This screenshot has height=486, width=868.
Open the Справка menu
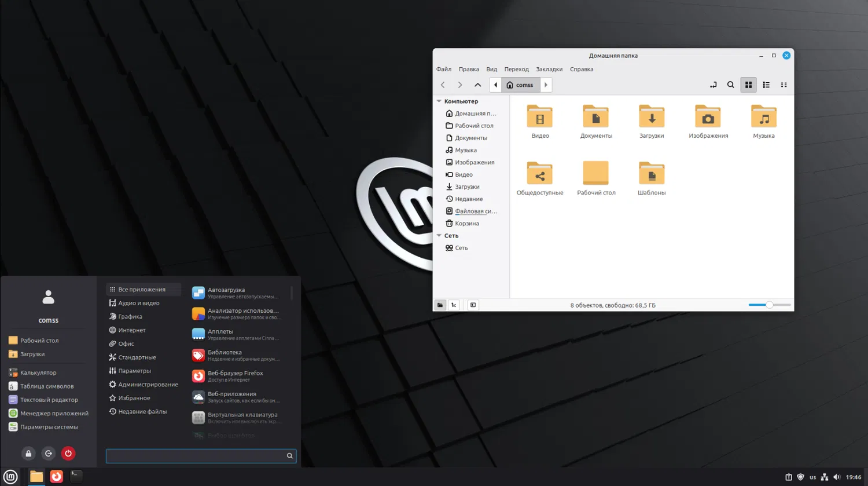click(x=582, y=70)
